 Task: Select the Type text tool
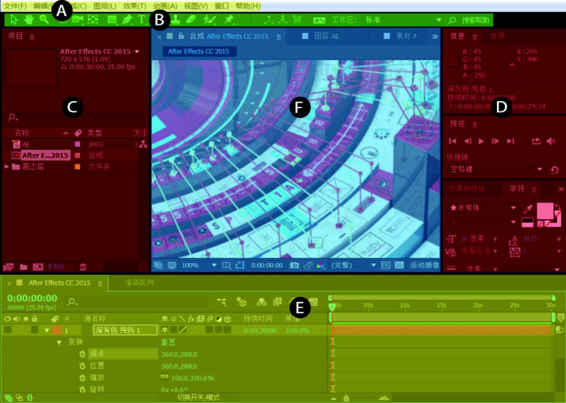(142, 20)
